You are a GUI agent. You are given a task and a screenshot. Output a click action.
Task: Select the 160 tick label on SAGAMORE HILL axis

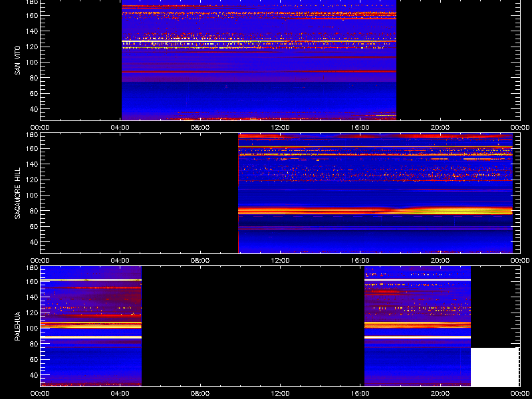pyautogui.click(x=31, y=148)
